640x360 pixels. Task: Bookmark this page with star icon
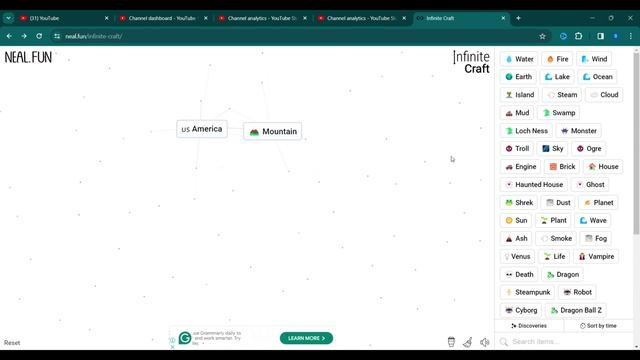[542, 36]
